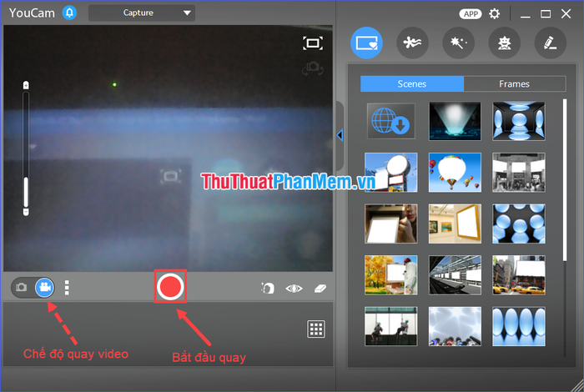The height and width of the screenshot is (392, 584).
Task: Apply the roadside billboard scene
Action: [x=391, y=173]
